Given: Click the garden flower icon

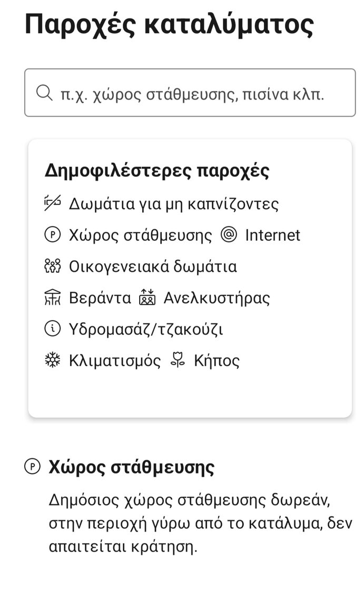Looking at the screenshot, I should (x=178, y=361).
